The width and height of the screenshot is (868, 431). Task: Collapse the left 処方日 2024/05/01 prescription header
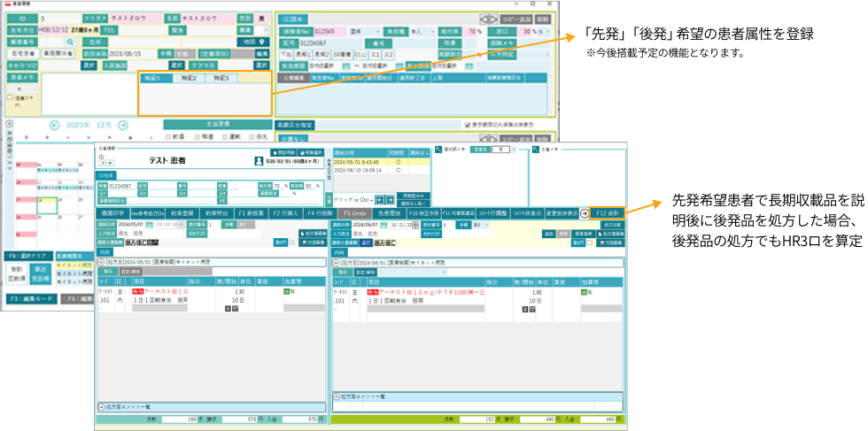[x=100, y=262]
